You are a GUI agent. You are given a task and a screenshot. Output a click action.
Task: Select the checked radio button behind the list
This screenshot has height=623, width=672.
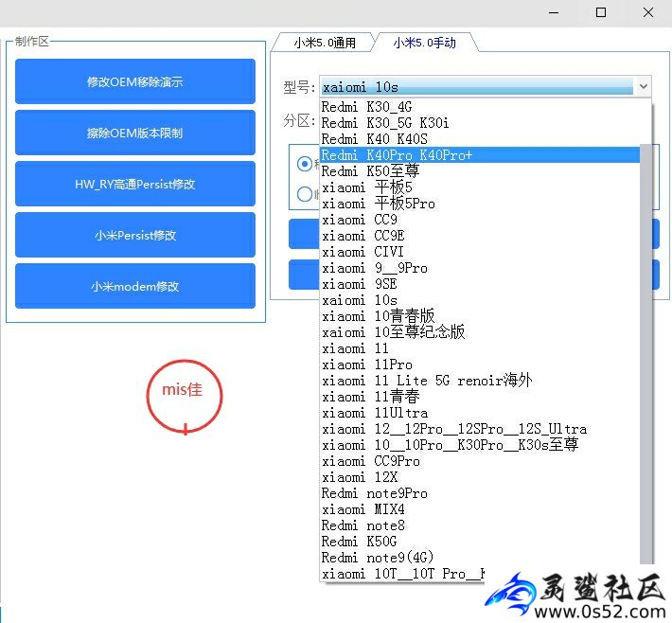pyautogui.click(x=304, y=164)
